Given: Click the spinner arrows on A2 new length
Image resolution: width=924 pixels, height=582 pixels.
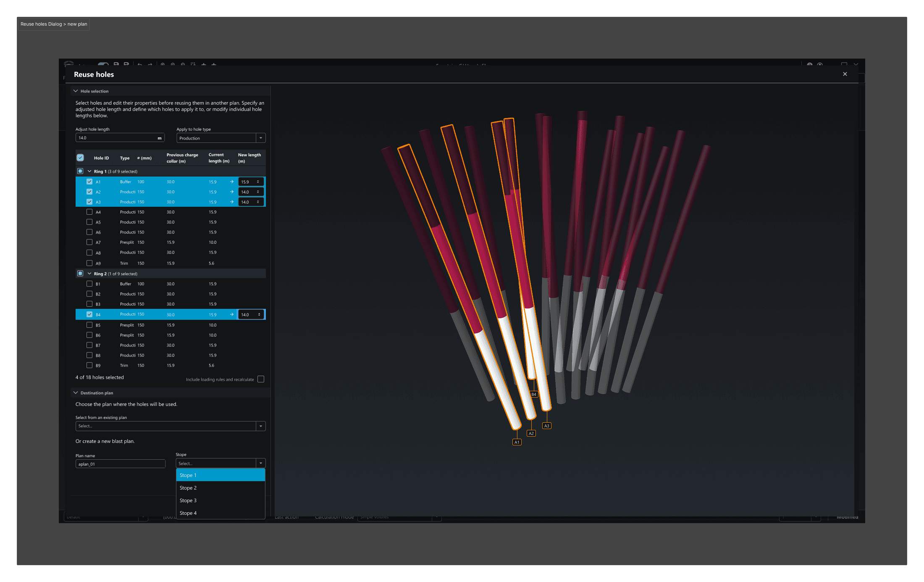Looking at the screenshot, I should [x=258, y=192].
